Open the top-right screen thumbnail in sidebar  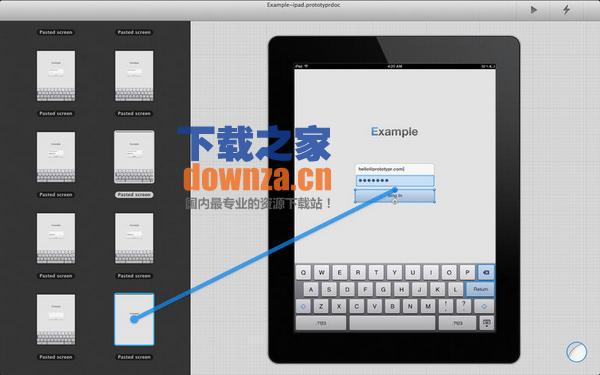[134, 76]
